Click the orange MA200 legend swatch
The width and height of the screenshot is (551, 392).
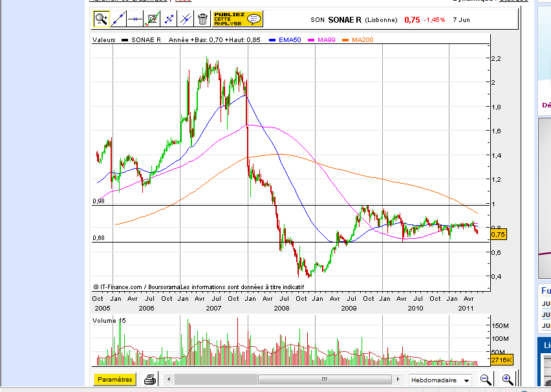345,40
